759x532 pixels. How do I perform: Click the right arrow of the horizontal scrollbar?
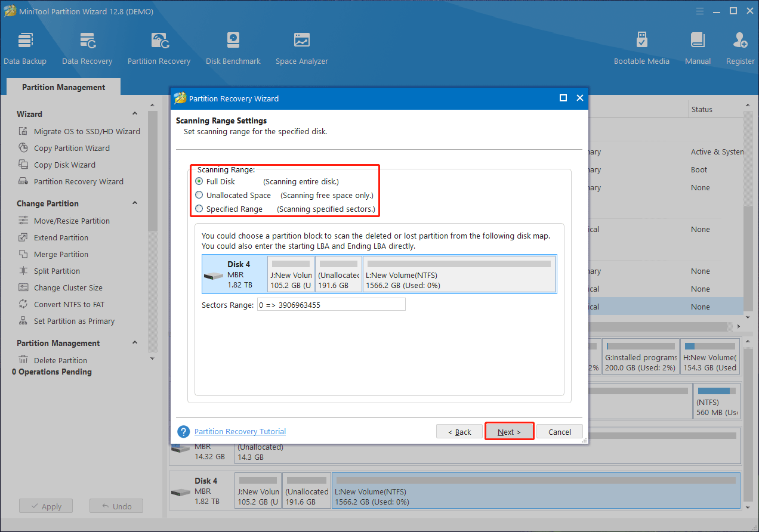[x=739, y=326]
